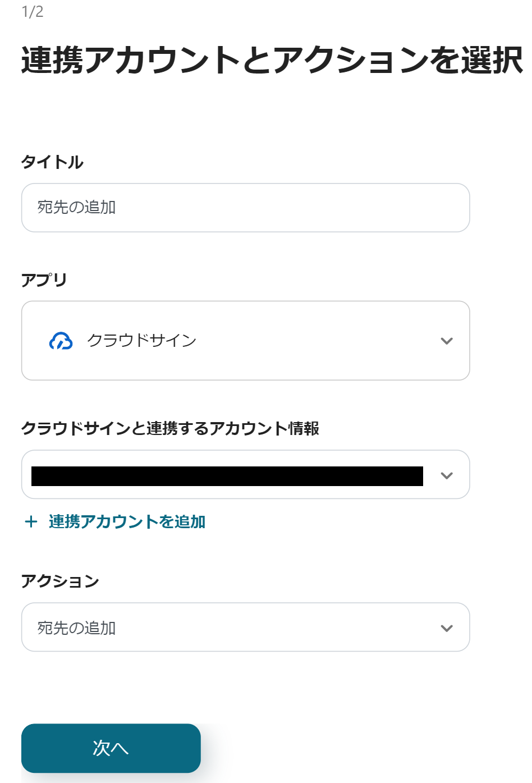
Task: Click the アクション field label
Action: 60,581
